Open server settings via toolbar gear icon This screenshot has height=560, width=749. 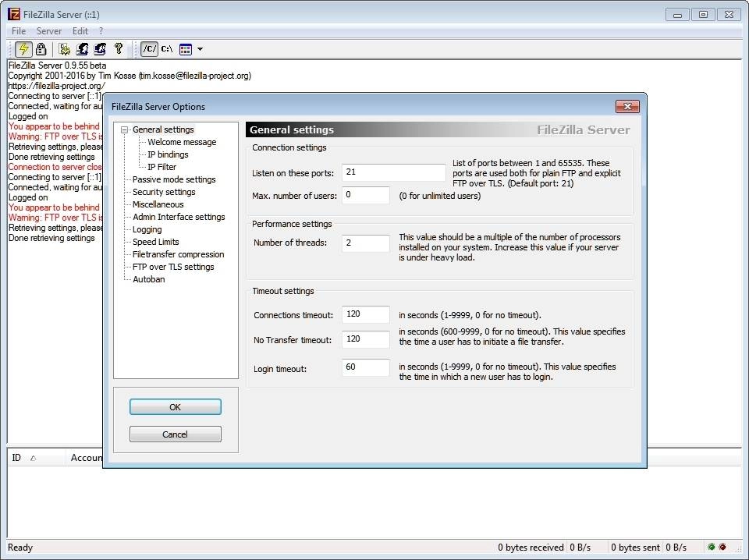point(65,48)
